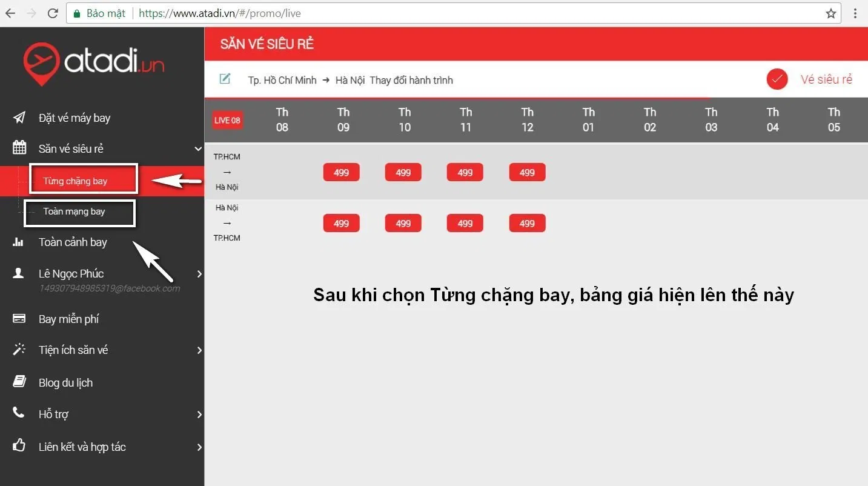Click the edit pencil icon beside the route
This screenshot has height=486, width=868.
[225, 79]
